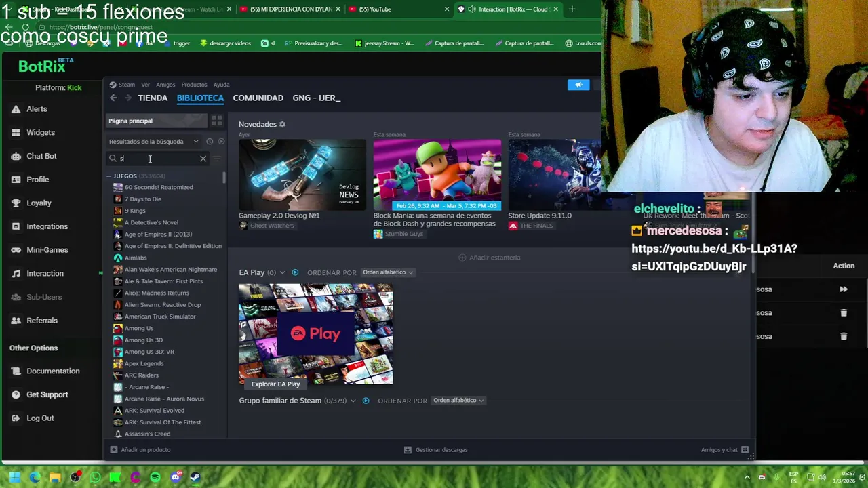Click the Página principal button
This screenshot has width=868, height=488.
(157, 121)
